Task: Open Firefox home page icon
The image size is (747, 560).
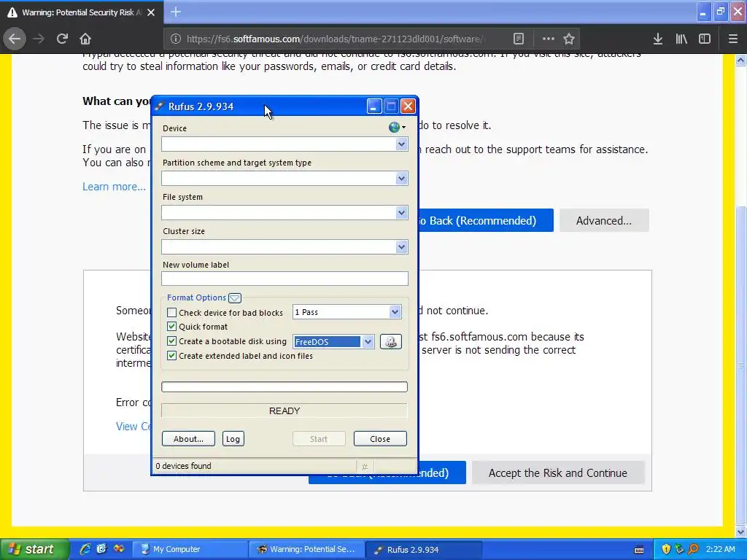Action: click(x=85, y=39)
